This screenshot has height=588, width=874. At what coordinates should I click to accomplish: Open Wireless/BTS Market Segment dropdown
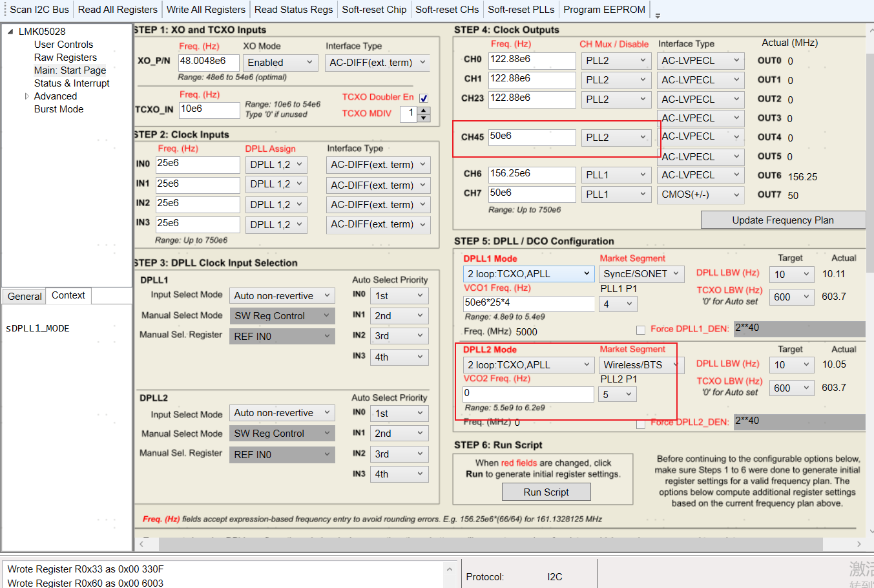pyautogui.click(x=641, y=365)
